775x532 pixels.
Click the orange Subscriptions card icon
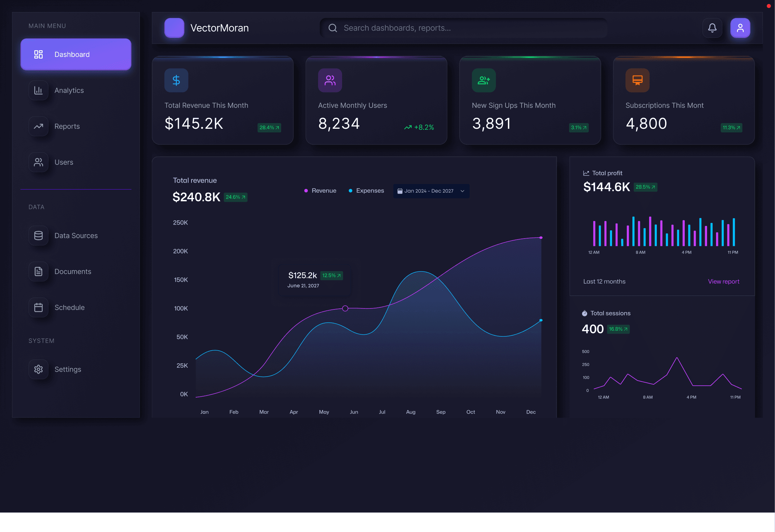(x=637, y=80)
